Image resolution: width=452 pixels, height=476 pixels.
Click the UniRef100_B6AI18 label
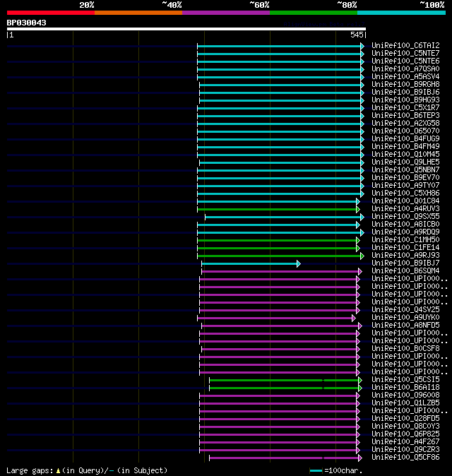click(405, 387)
